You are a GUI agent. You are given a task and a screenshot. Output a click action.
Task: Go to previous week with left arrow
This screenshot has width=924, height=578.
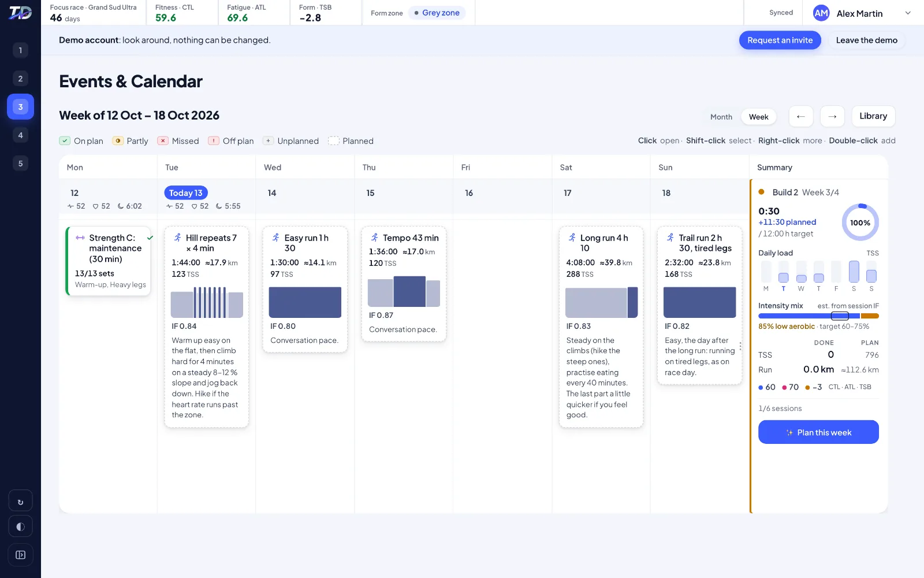pyautogui.click(x=800, y=116)
